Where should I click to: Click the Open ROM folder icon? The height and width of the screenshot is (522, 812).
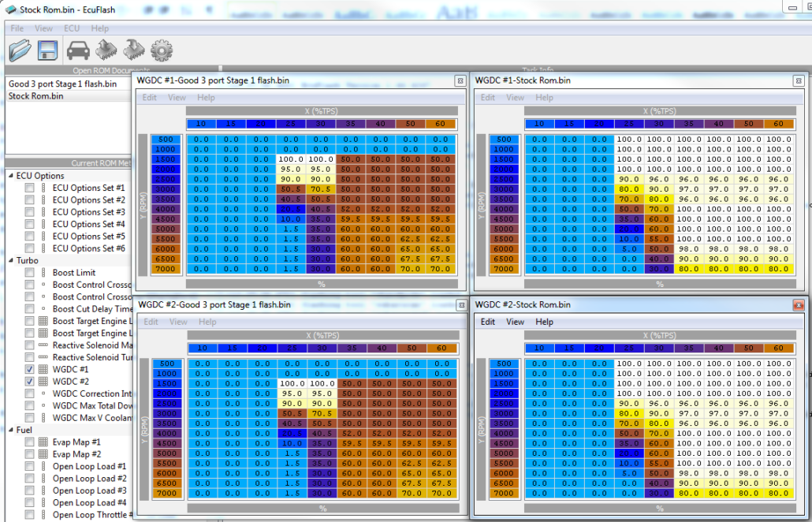tap(20, 51)
